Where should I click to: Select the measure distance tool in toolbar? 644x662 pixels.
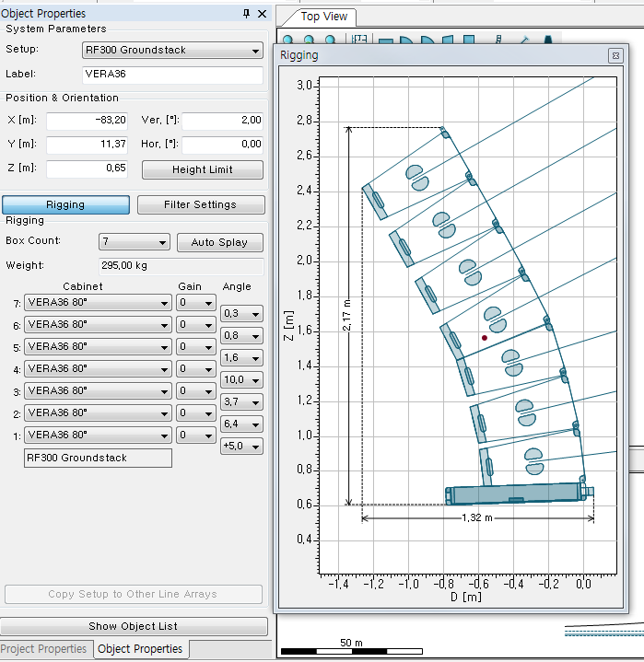click(359, 40)
